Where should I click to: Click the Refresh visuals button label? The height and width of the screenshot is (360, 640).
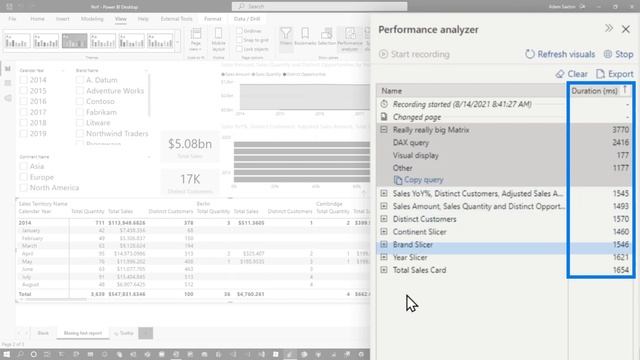tap(566, 54)
